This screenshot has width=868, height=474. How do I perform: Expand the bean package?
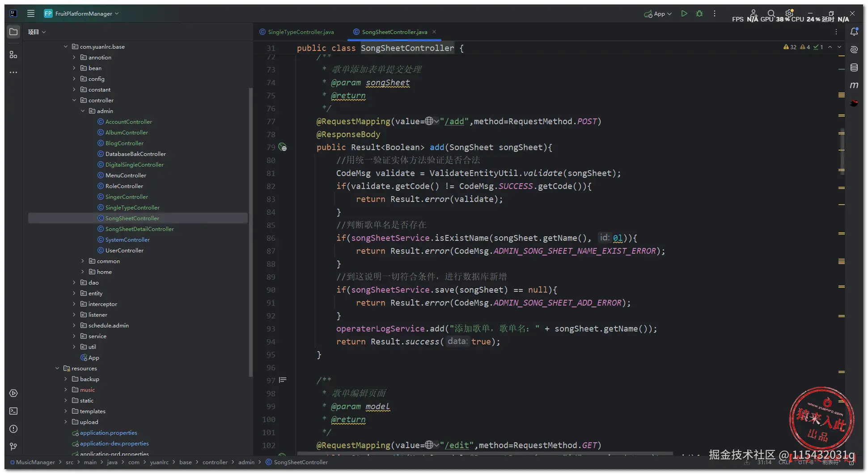point(74,68)
